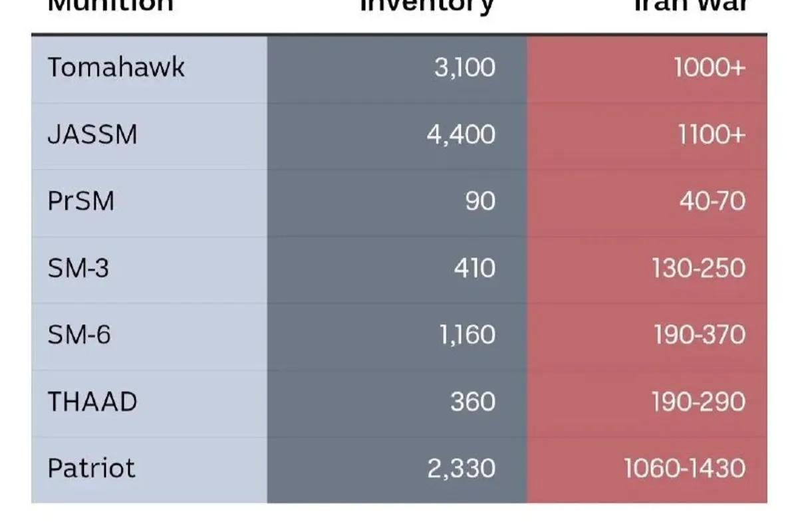Select the JASSM row label
The image size is (798, 532).
coord(92,135)
